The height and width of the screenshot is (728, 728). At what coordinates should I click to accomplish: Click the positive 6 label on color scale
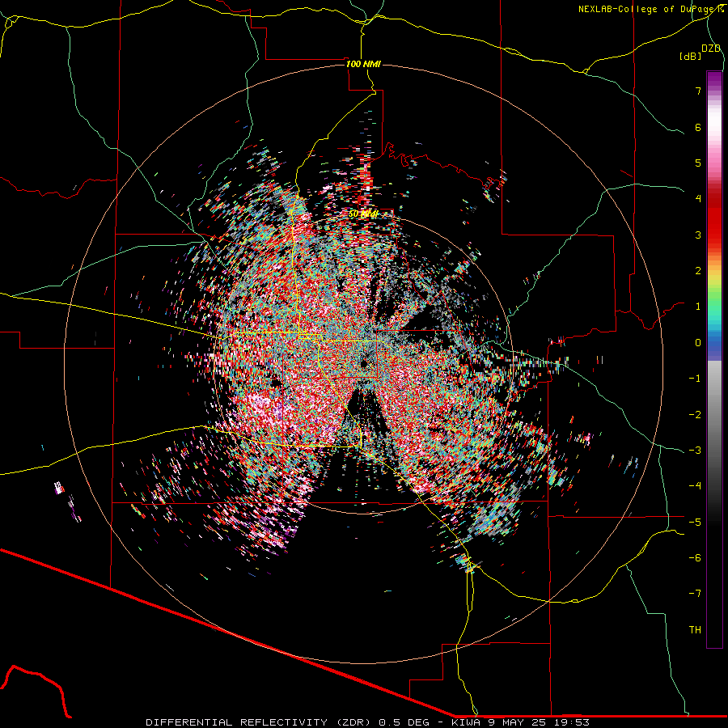(x=698, y=127)
